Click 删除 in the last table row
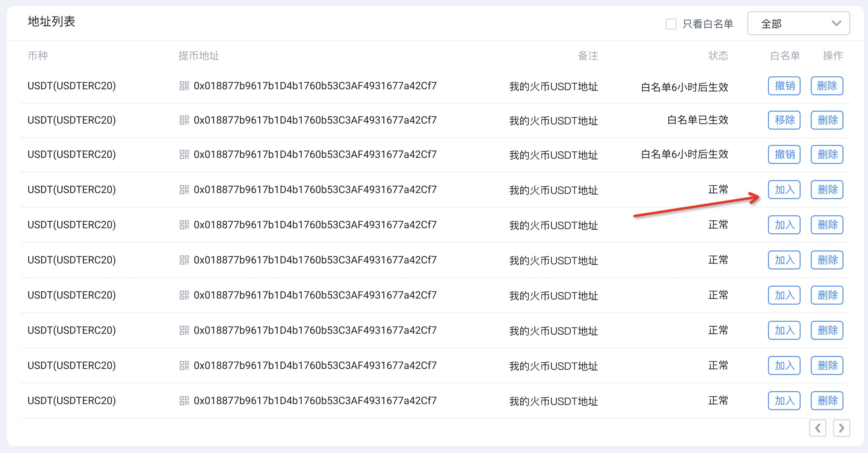The image size is (868, 453). click(827, 401)
